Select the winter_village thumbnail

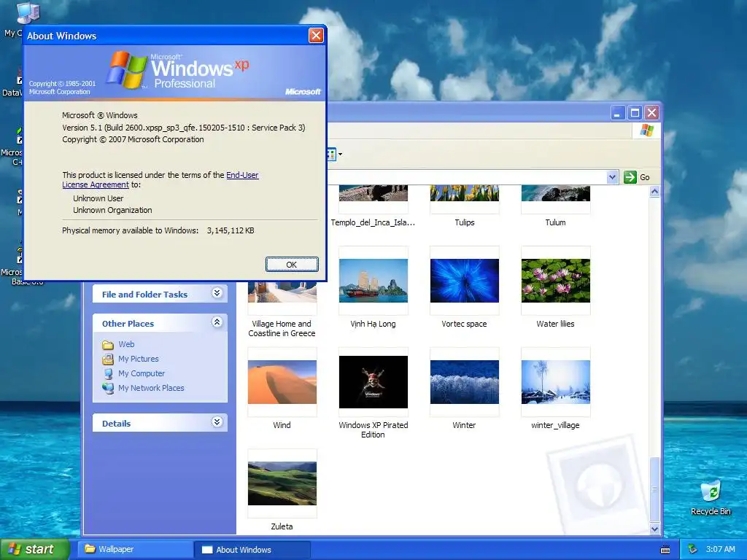tap(555, 382)
